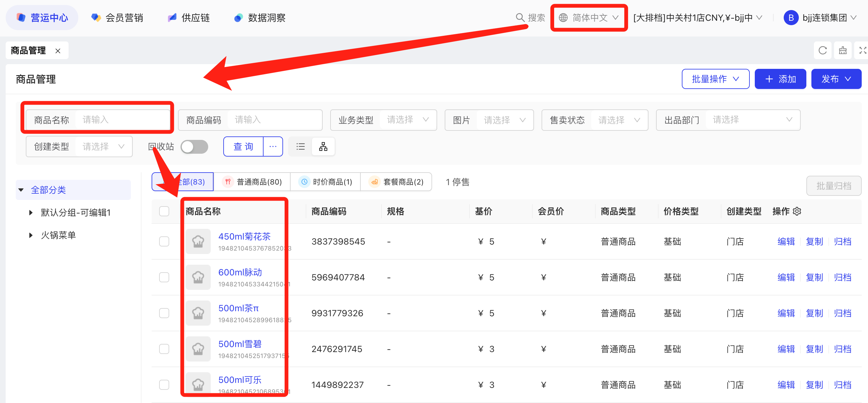The height and width of the screenshot is (403, 868).
Task: Close the 商品管理 tab
Action: (x=58, y=51)
